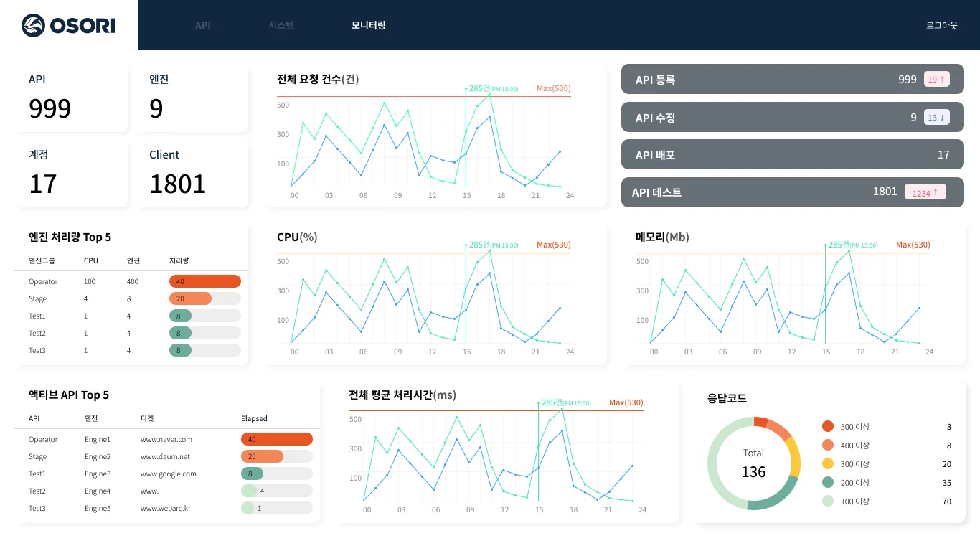This screenshot has height=551, width=980.
Task: Click Max(530) label on CPU chart
Action: pos(554,245)
